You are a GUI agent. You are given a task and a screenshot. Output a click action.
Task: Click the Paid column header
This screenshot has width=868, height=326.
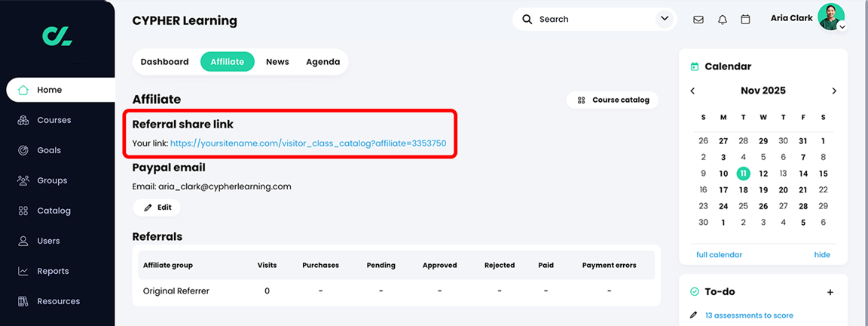(x=546, y=265)
